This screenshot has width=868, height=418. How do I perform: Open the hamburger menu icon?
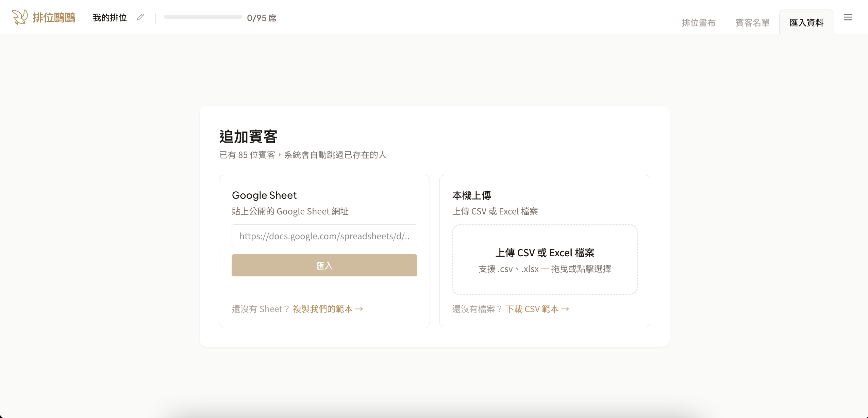pos(848,17)
